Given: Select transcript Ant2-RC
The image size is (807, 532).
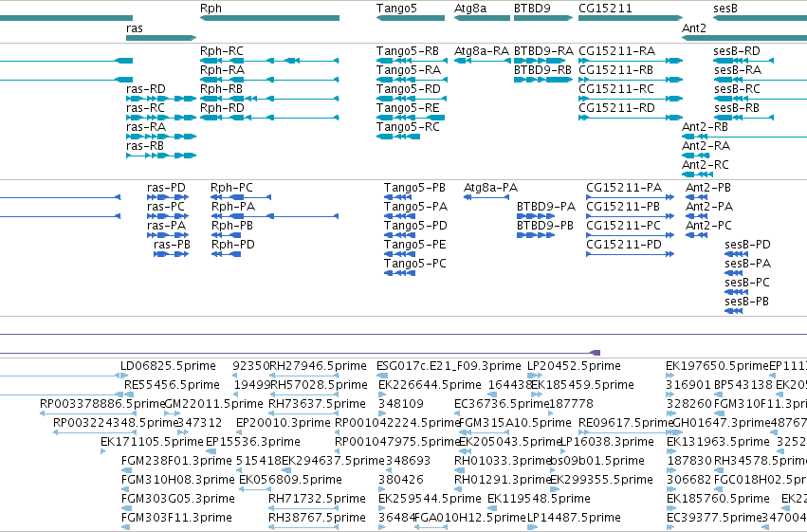Looking at the screenshot, I should pyautogui.click(x=697, y=174).
